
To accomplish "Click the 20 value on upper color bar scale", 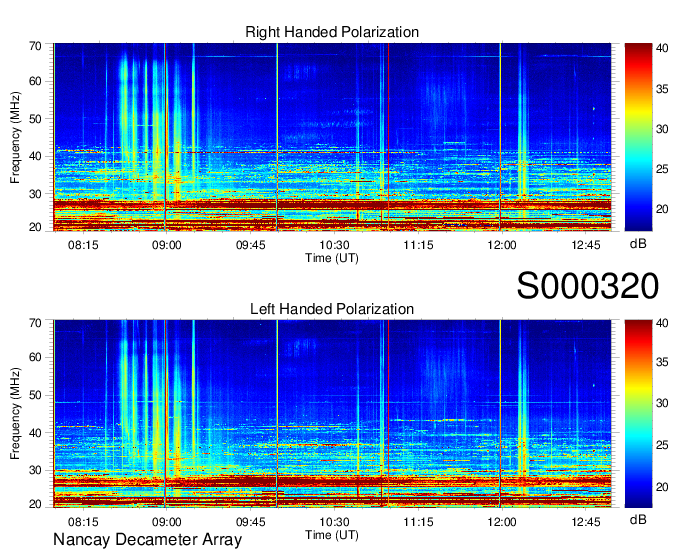I will [662, 209].
